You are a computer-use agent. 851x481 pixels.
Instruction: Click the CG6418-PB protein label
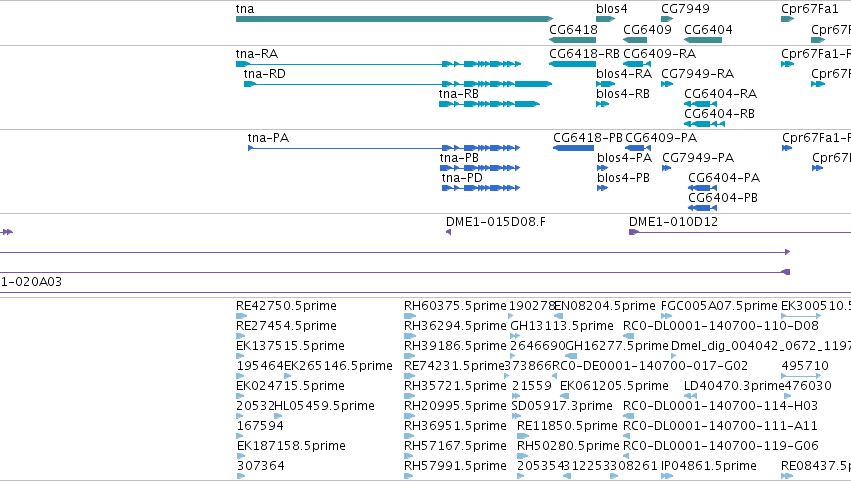[588, 138]
